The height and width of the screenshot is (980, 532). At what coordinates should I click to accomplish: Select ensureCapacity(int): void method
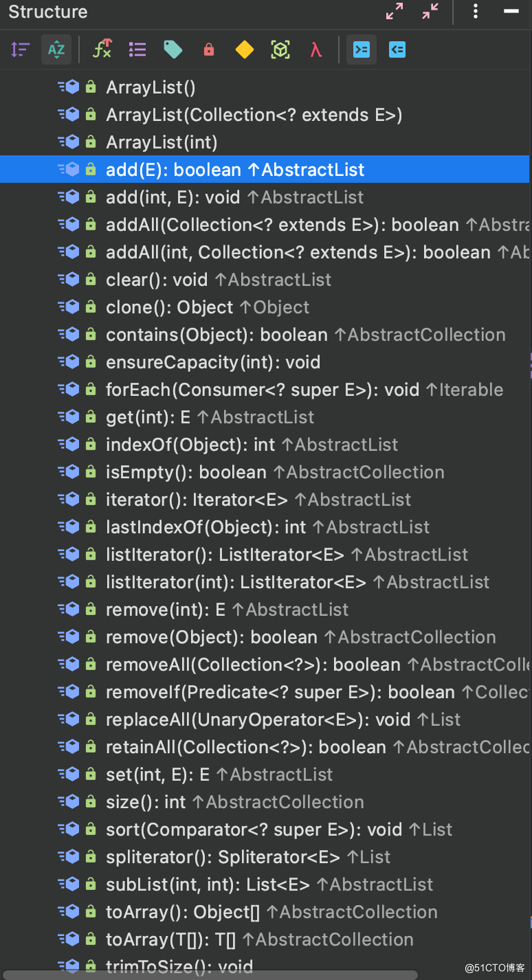point(213,362)
